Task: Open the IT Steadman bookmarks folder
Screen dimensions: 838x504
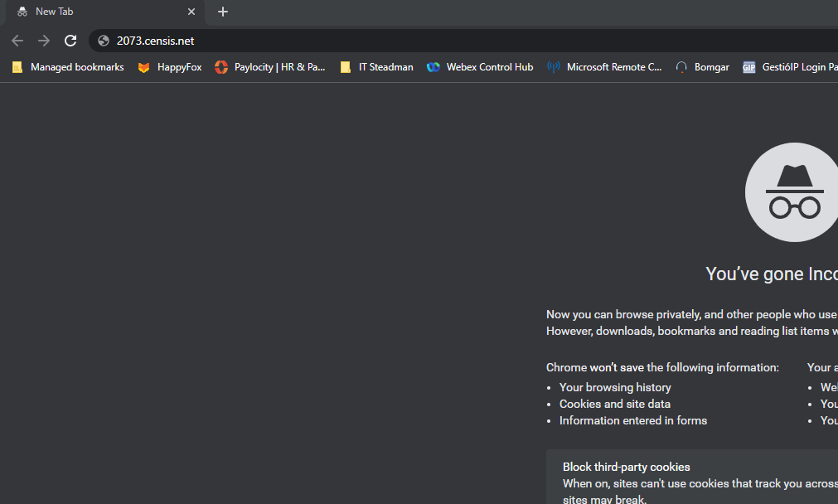Action: click(377, 67)
